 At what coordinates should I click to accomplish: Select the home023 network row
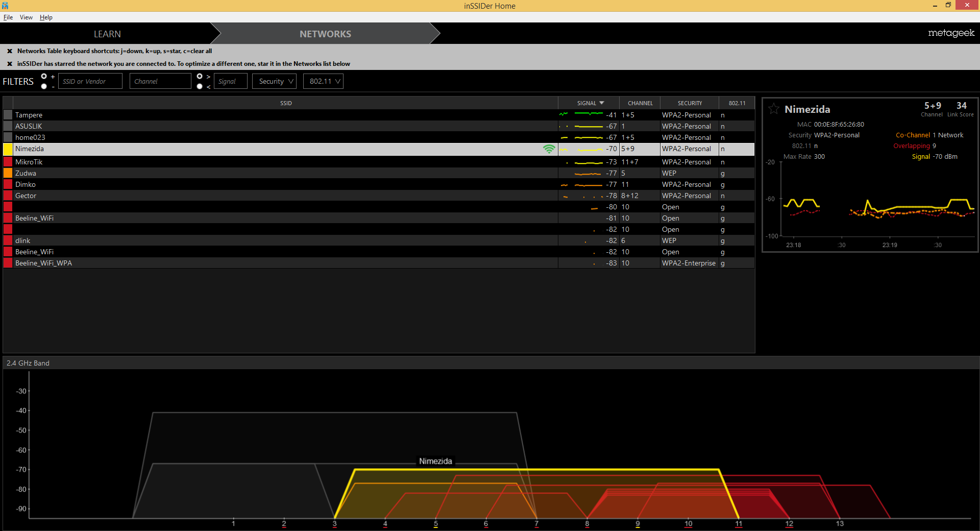click(x=379, y=137)
